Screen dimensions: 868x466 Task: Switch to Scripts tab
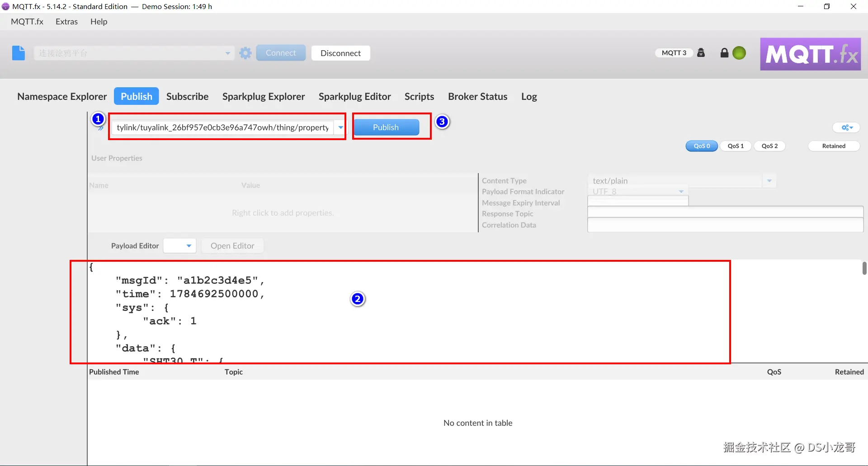419,96
